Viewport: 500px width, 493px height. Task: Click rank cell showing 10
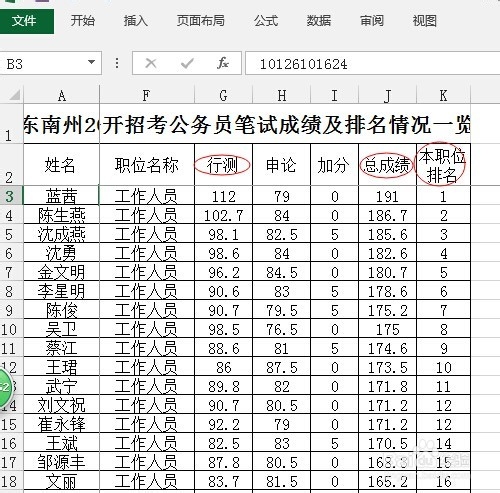[x=443, y=367]
